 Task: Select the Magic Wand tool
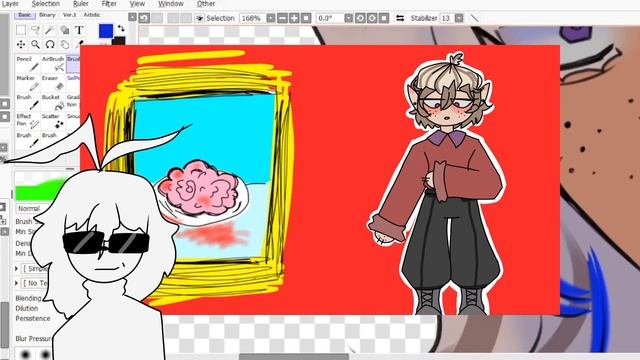[x=50, y=30]
